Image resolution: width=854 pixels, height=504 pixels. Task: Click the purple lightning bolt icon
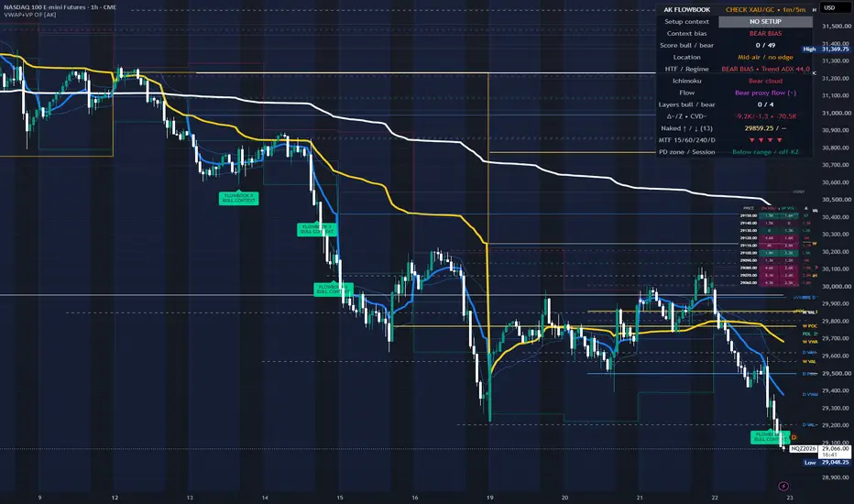click(x=783, y=486)
